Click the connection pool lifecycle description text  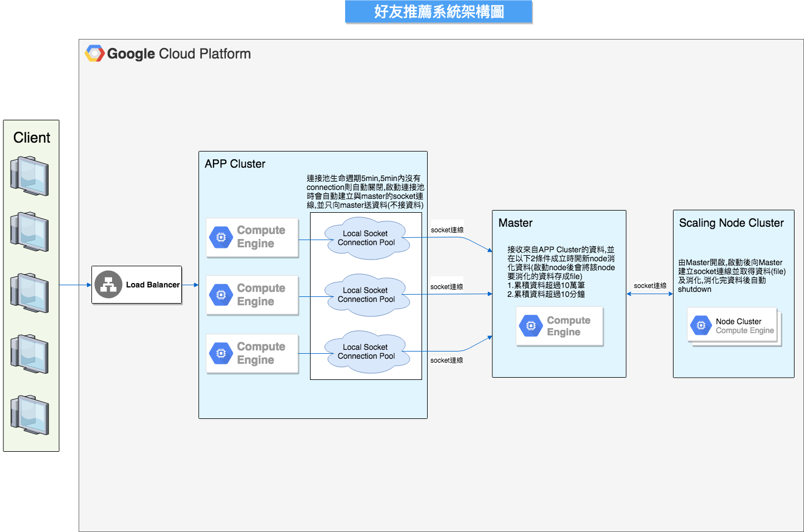365,192
